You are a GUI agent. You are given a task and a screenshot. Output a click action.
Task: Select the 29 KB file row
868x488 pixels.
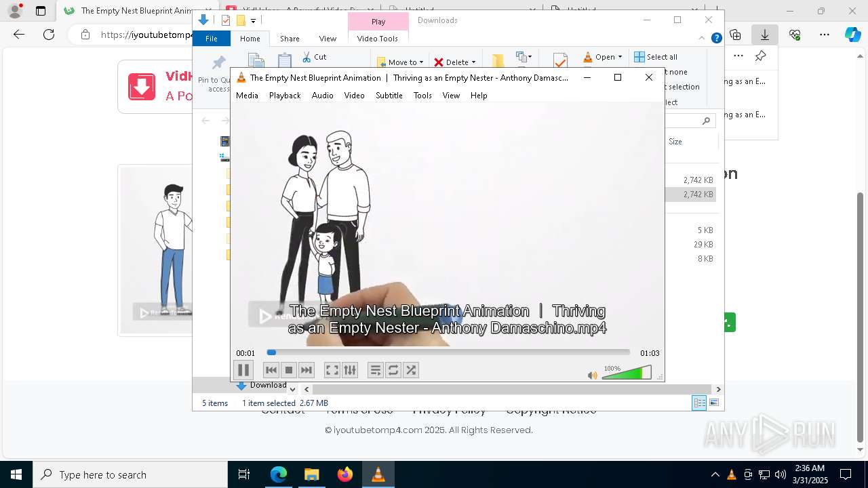[691, 245]
